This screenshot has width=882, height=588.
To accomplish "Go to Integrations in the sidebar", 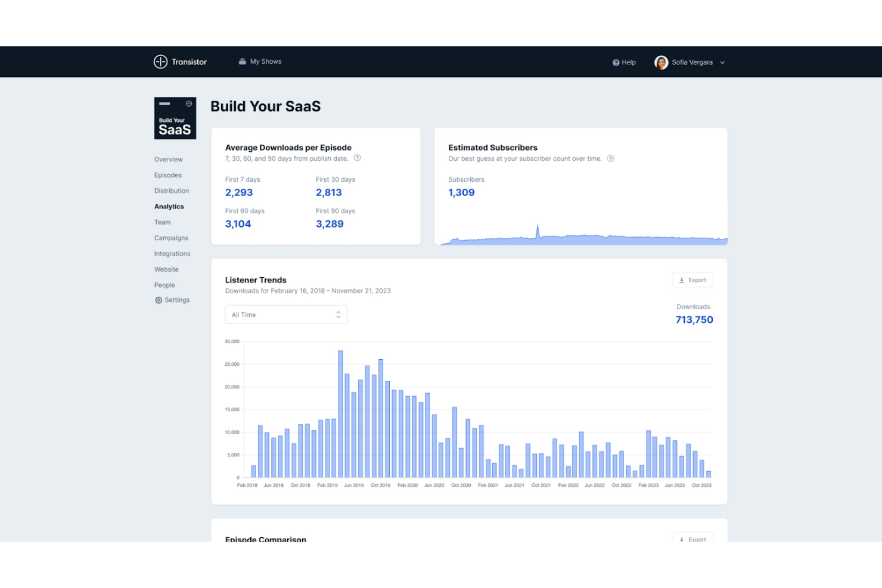I will pos(172,254).
